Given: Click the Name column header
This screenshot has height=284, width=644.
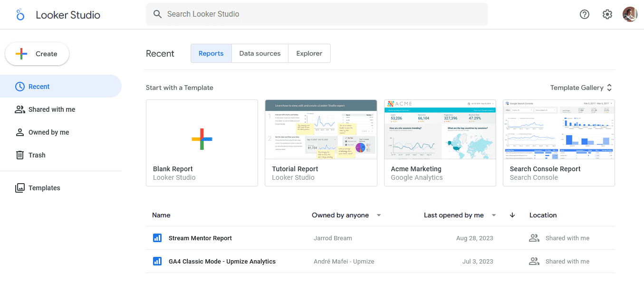Looking at the screenshot, I should click(161, 215).
